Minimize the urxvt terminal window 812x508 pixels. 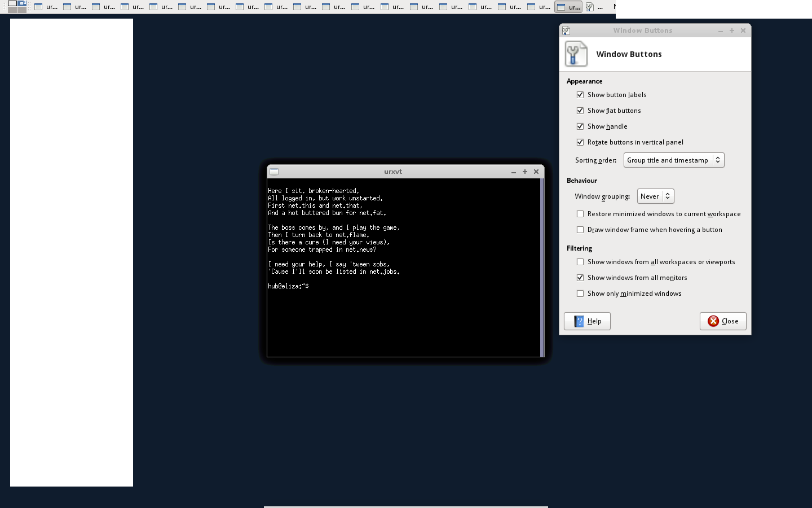[x=514, y=172]
